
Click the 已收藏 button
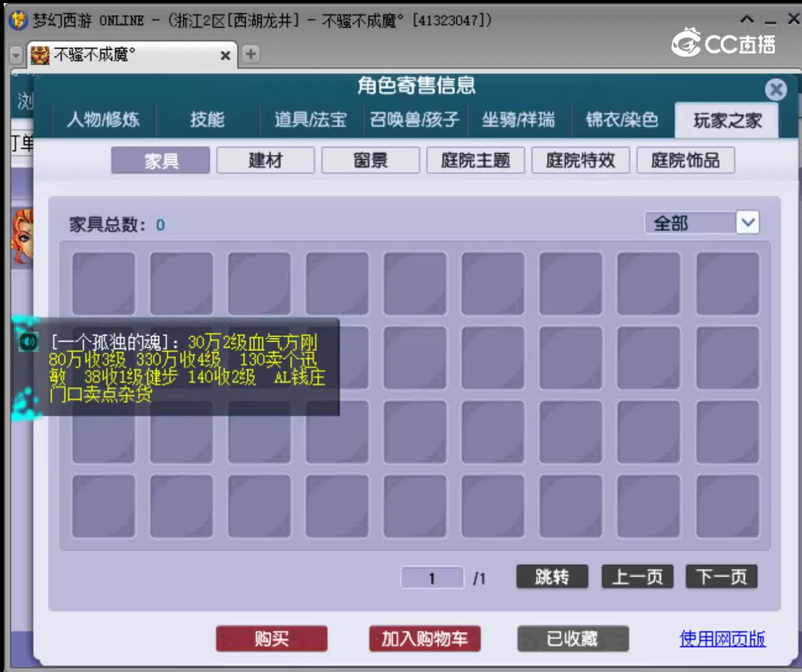pos(573,639)
